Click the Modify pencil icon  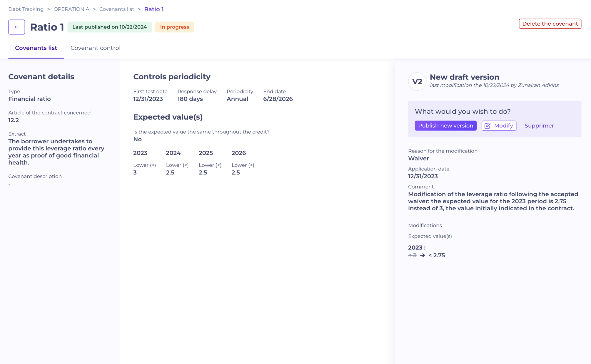click(x=487, y=126)
